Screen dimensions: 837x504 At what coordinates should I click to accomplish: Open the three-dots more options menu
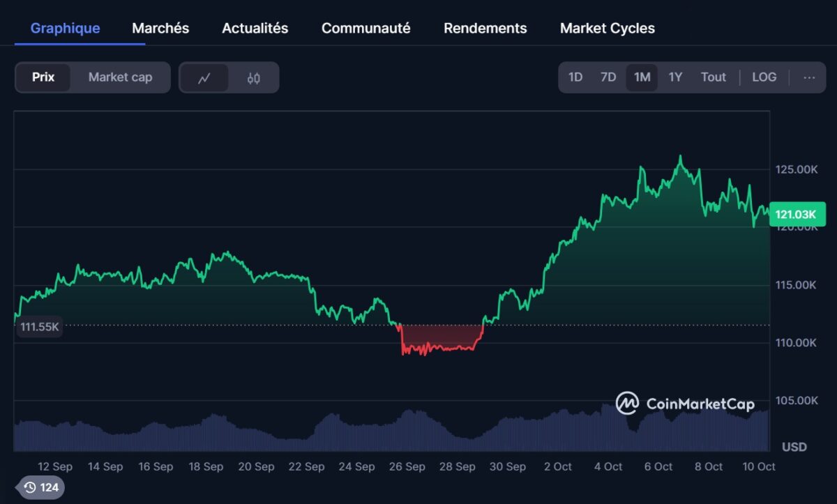(809, 77)
